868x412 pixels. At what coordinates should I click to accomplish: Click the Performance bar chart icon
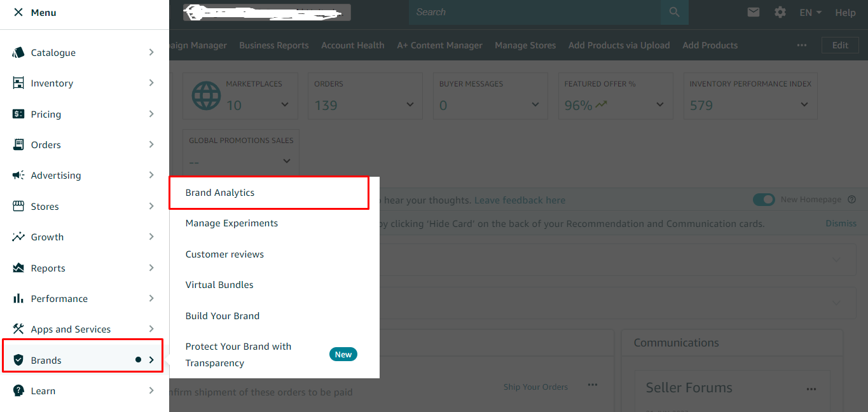(x=18, y=298)
